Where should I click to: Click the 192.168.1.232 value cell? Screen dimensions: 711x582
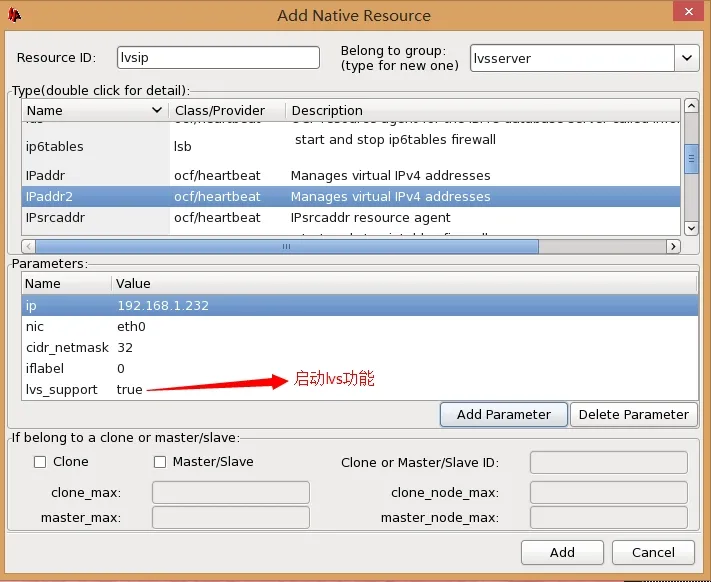click(163, 306)
